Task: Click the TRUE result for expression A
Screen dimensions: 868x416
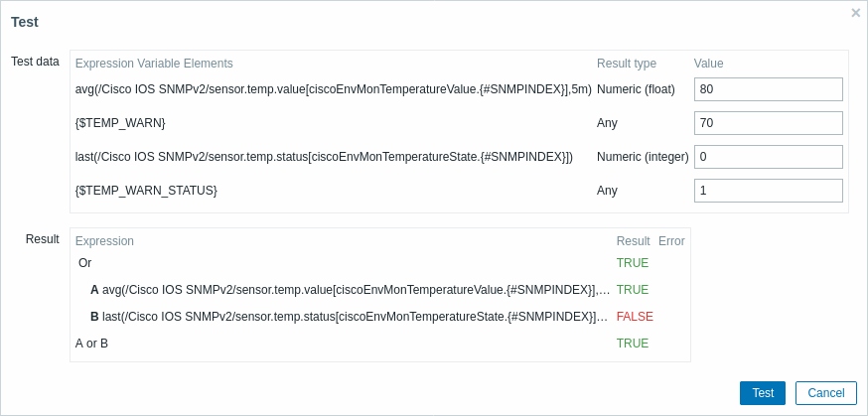Action: [633, 290]
